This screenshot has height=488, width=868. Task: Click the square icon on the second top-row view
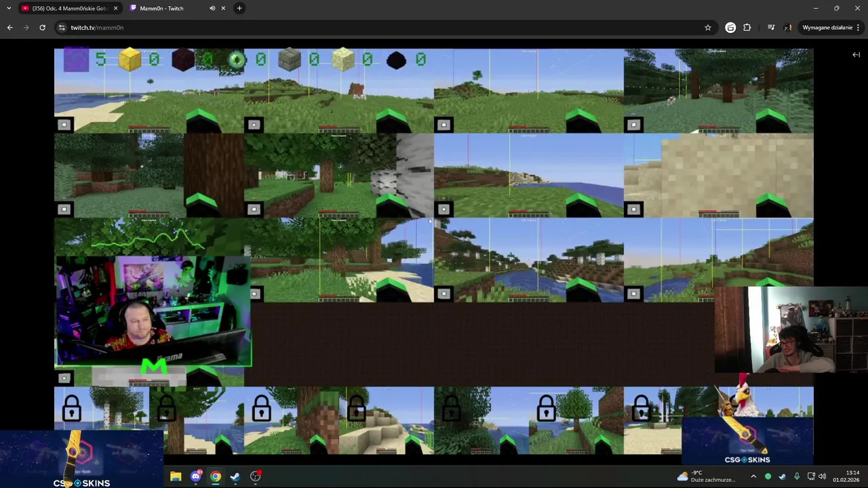(254, 125)
